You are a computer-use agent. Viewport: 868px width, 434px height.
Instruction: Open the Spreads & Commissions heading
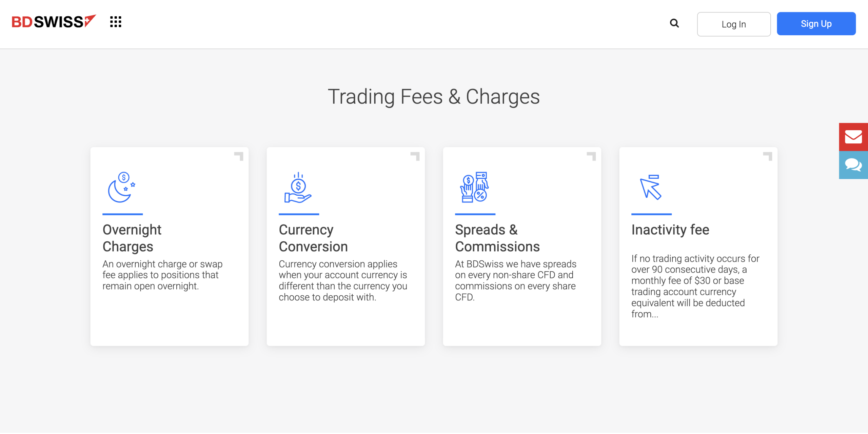pos(497,238)
